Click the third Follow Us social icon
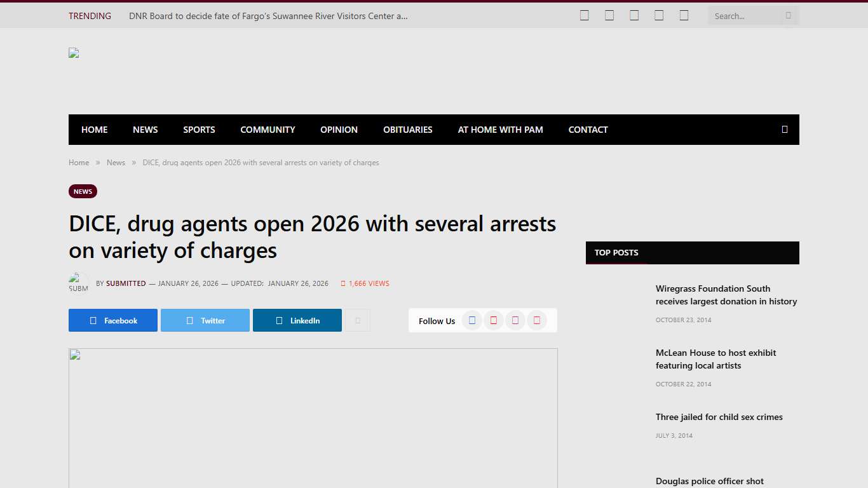Viewport: 868px width, 488px height. coord(515,320)
